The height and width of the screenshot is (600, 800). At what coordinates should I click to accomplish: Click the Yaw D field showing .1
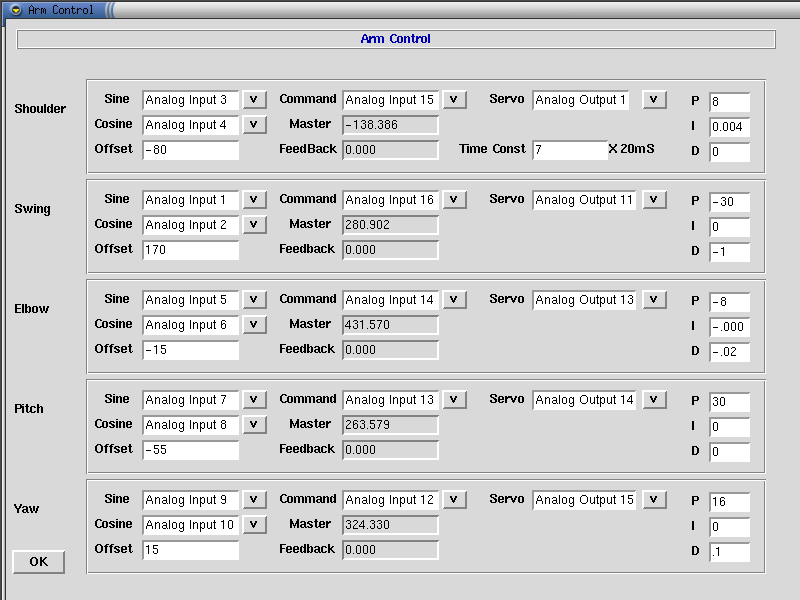730,552
